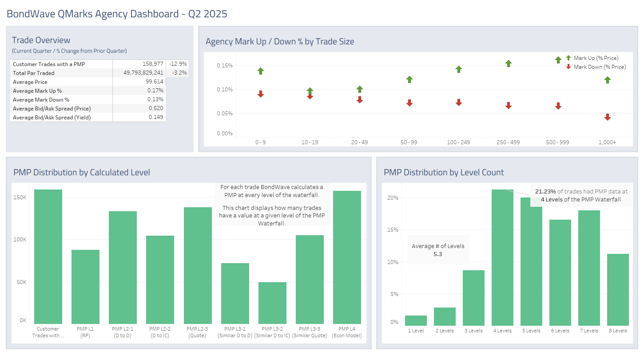Click the Trade Overview panel title
This screenshot has width=644, height=355.
pos(41,40)
